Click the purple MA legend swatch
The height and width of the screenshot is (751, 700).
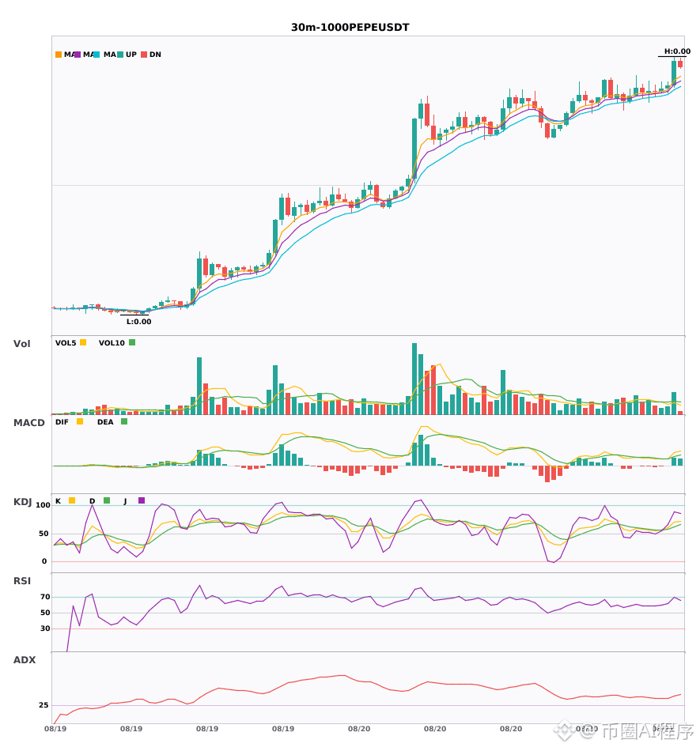click(78, 55)
